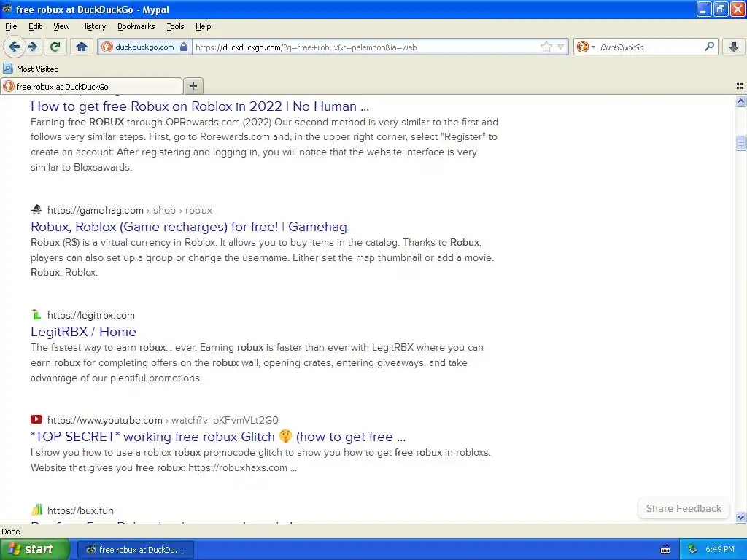Click the search magnifier icon in search box
747x560 pixels.
click(709, 47)
